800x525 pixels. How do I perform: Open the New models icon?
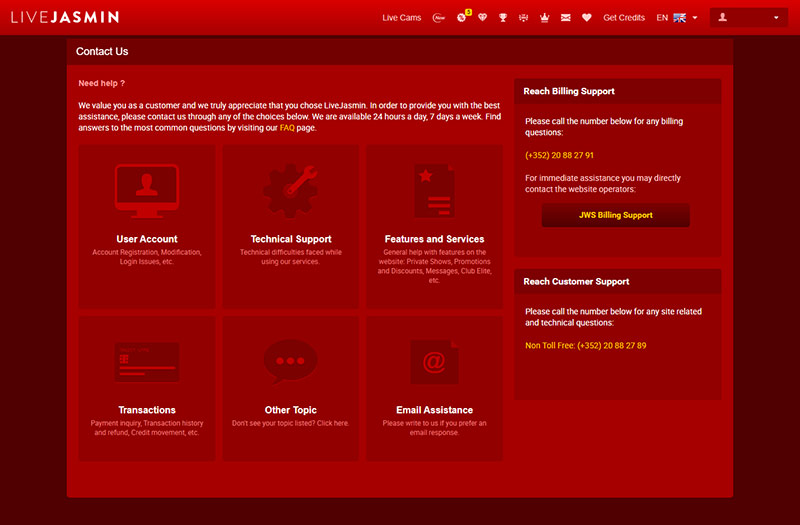point(439,18)
